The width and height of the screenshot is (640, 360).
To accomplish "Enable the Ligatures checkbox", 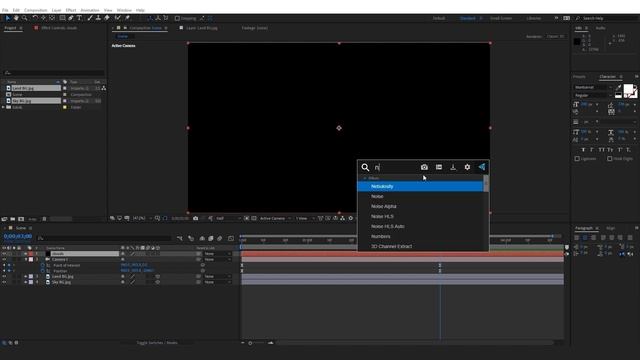I will click(577, 159).
